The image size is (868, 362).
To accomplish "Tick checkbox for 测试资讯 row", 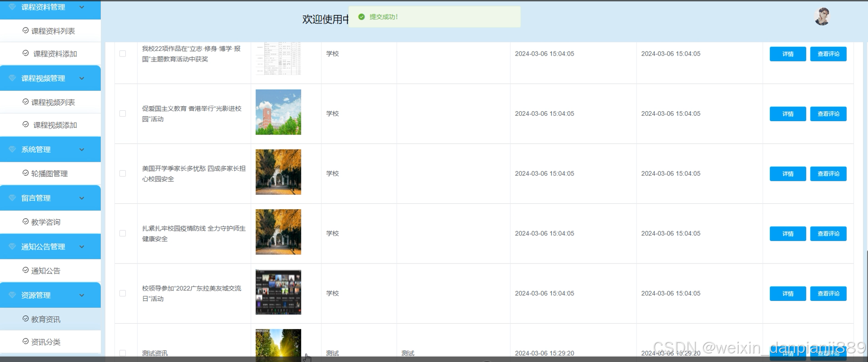I will (123, 353).
